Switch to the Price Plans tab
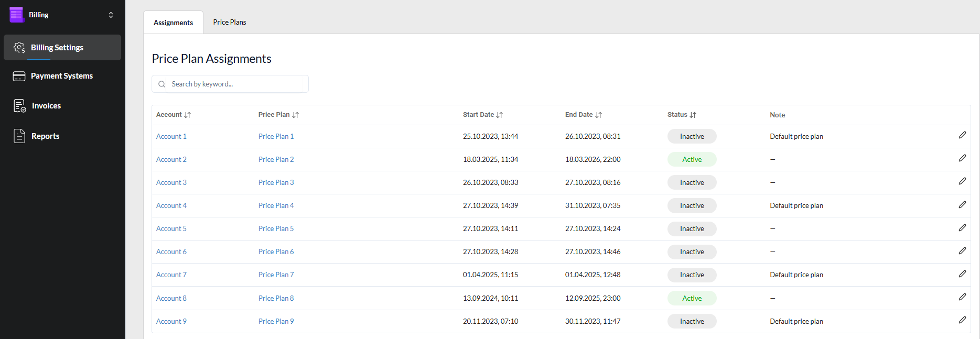980x339 pixels. tap(229, 22)
